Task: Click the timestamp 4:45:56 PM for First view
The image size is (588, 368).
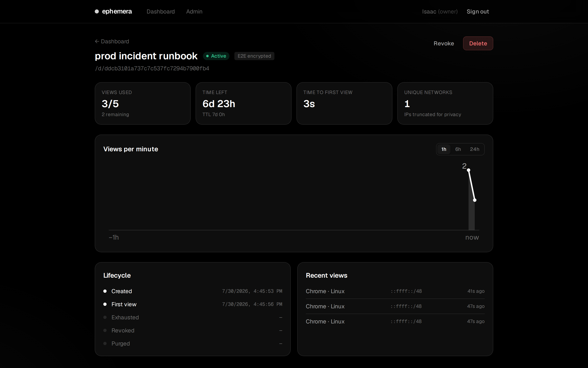Action: (252, 304)
